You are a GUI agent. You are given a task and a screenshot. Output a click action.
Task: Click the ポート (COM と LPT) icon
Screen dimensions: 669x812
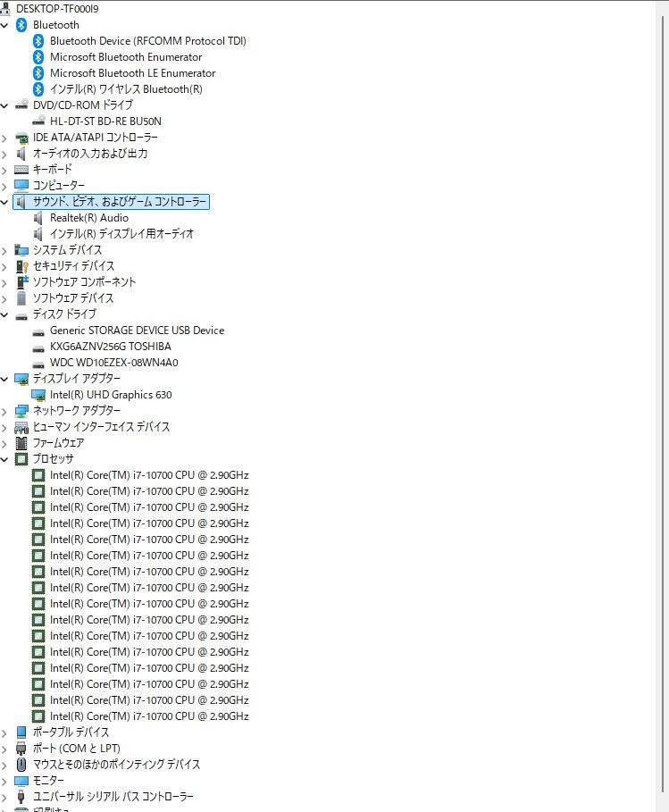coord(21,749)
